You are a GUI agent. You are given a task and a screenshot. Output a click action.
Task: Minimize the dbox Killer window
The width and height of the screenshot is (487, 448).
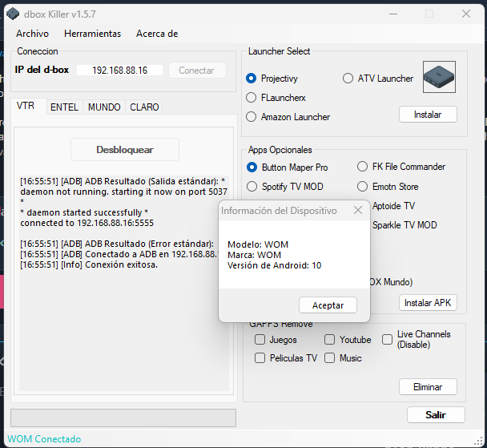coord(393,14)
